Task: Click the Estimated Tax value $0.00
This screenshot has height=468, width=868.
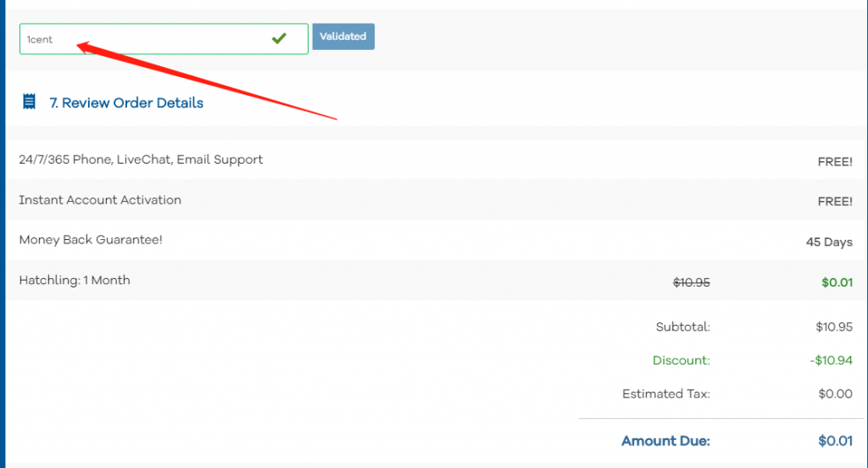Action: tap(835, 393)
